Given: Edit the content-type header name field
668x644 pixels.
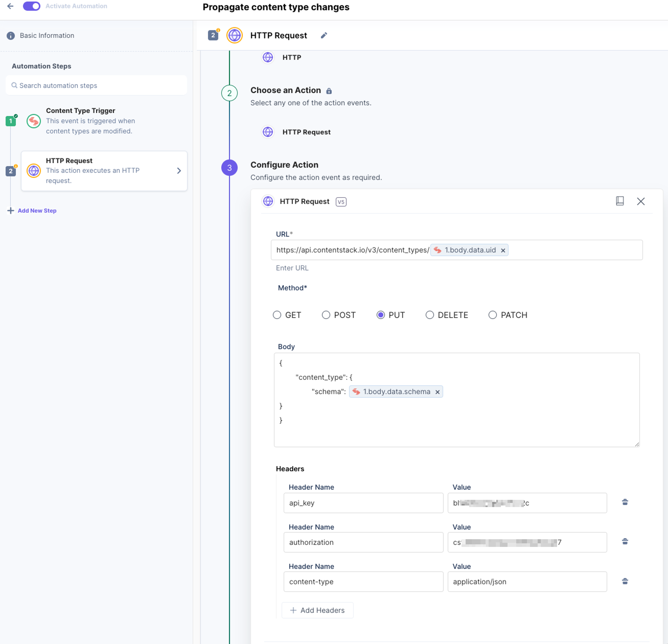Looking at the screenshot, I should pos(363,581).
